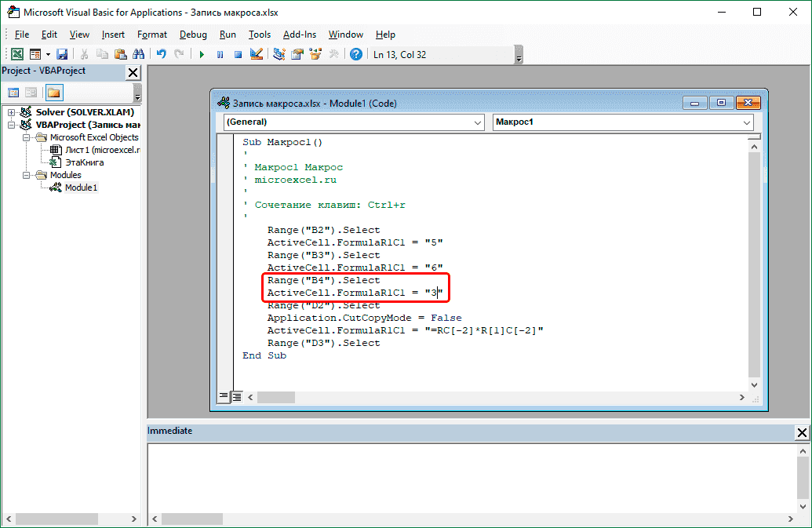
Task: Switch to Procedure View at code window bottom
Action: (224, 398)
